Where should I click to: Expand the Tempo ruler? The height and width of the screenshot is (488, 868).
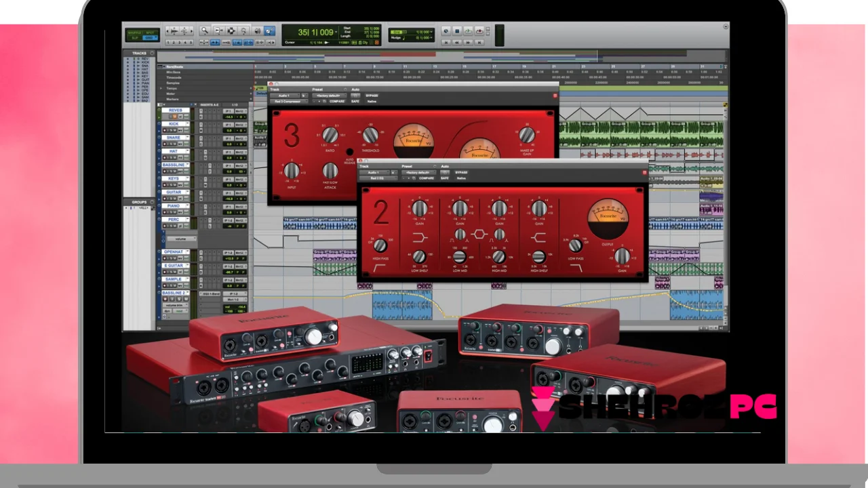click(161, 88)
